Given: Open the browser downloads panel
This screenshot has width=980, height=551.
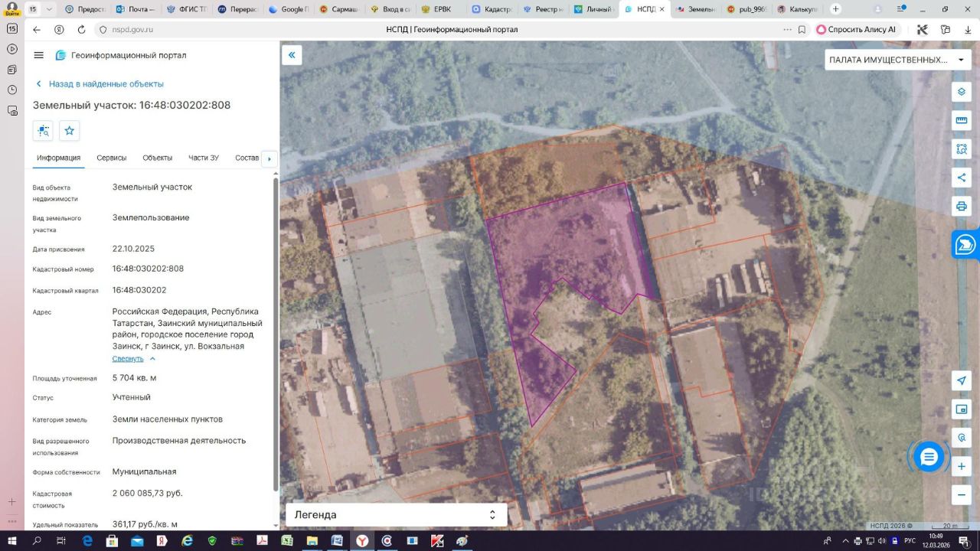Looking at the screenshot, I should pyautogui.click(x=968, y=29).
